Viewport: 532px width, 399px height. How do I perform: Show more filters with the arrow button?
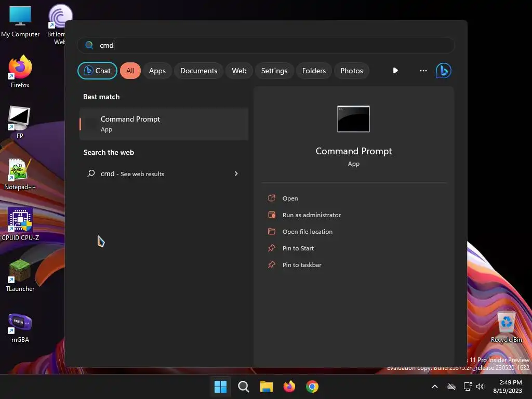(x=395, y=71)
